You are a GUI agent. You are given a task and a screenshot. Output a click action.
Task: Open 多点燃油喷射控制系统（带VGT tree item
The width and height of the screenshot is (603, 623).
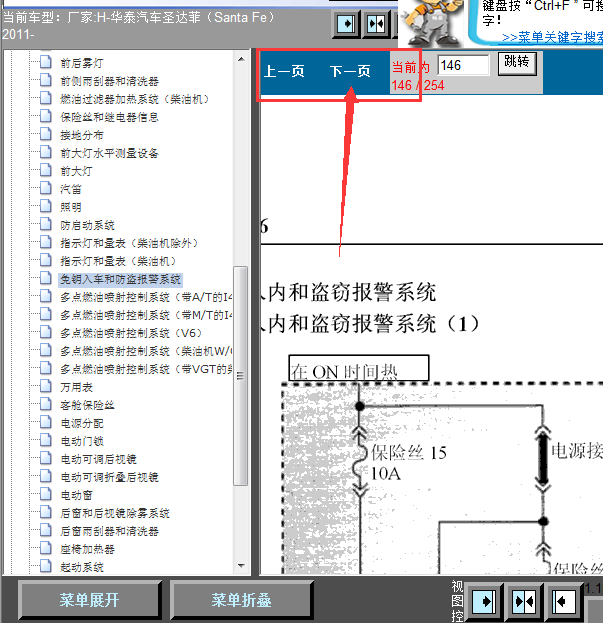[x=146, y=369]
